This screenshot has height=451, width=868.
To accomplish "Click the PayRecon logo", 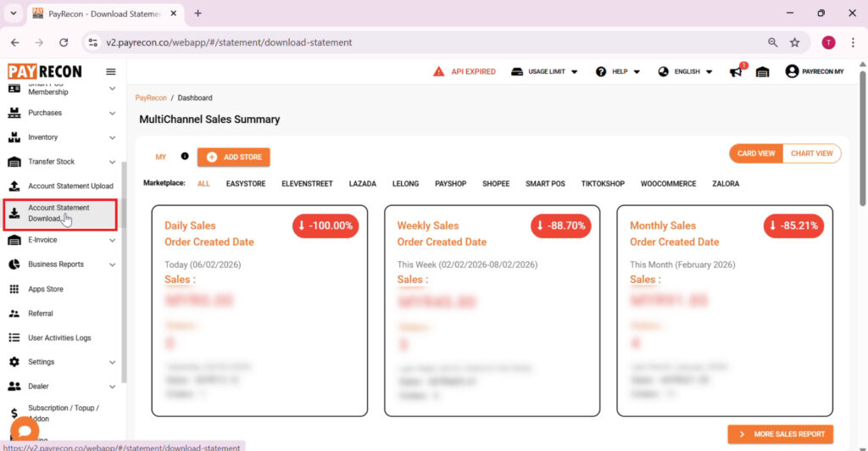I will pyautogui.click(x=45, y=71).
